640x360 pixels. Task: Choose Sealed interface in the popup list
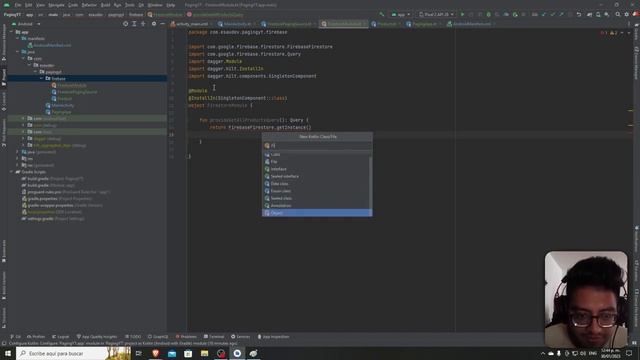click(317, 176)
